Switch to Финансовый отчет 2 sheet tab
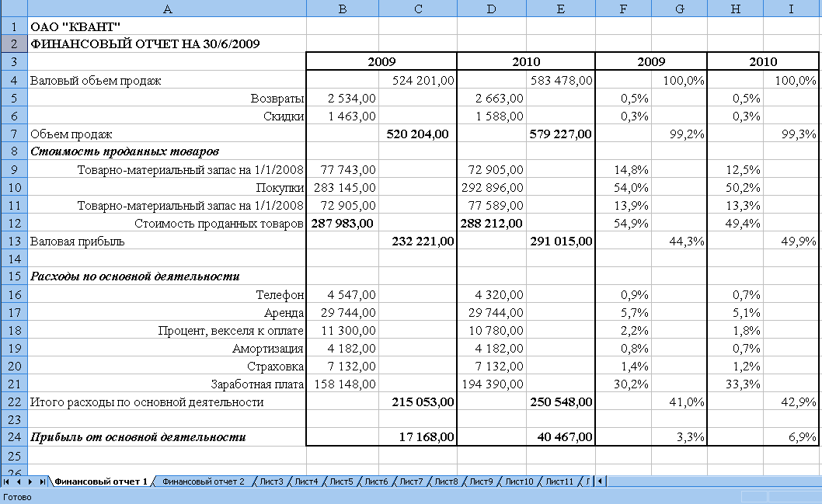The image size is (822, 504). [204, 481]
